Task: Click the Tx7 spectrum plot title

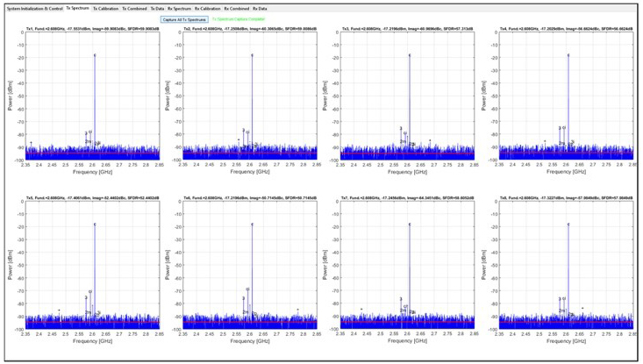Action: (x=407, y=198)
